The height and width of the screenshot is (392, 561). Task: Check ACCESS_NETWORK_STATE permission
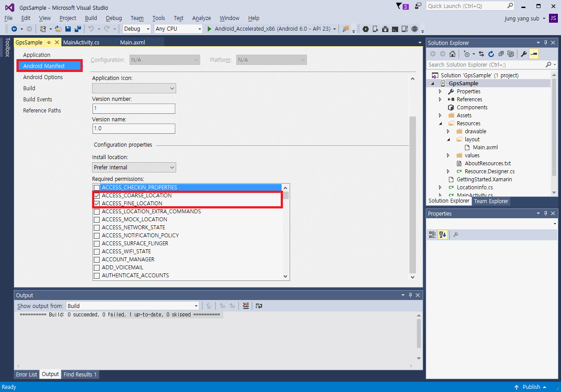point(97,228)
